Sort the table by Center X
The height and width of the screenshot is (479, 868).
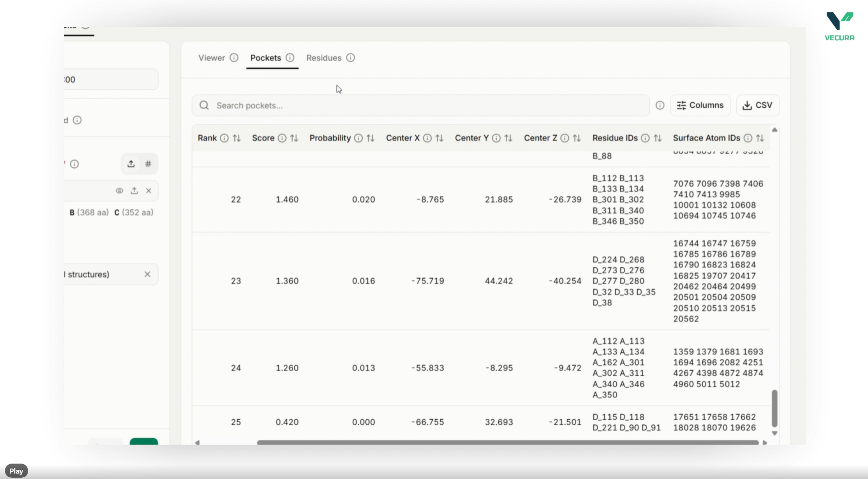(x=439, y=138)
